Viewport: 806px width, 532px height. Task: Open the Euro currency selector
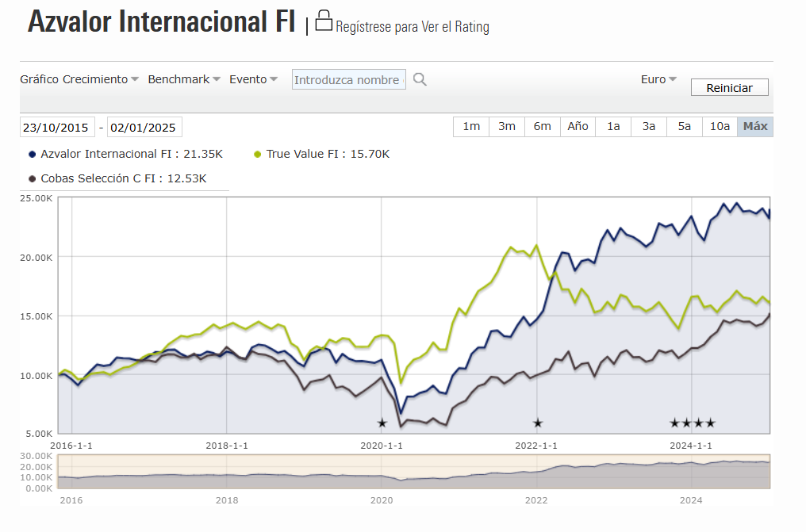click(658, 79)
